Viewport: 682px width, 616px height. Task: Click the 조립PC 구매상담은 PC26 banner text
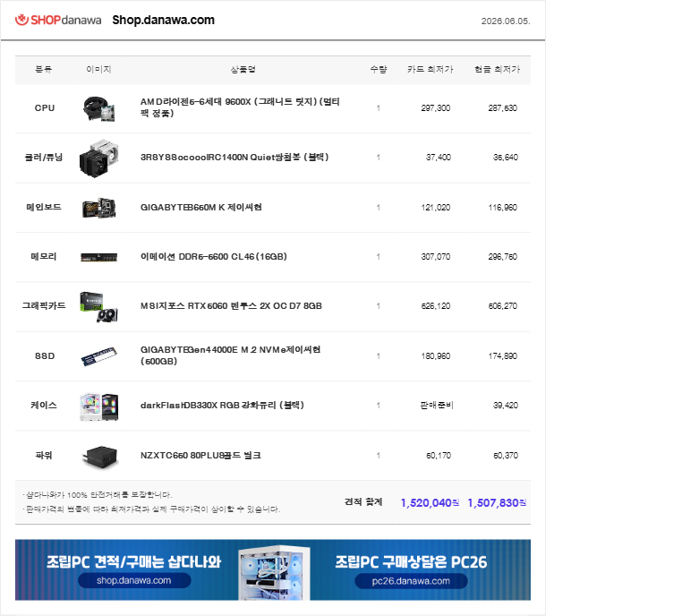[411, 561]
